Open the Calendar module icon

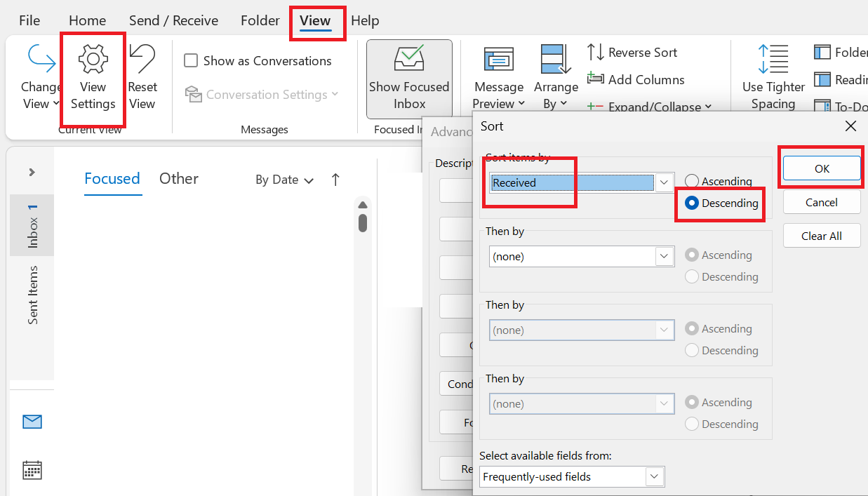coord(32,470)
